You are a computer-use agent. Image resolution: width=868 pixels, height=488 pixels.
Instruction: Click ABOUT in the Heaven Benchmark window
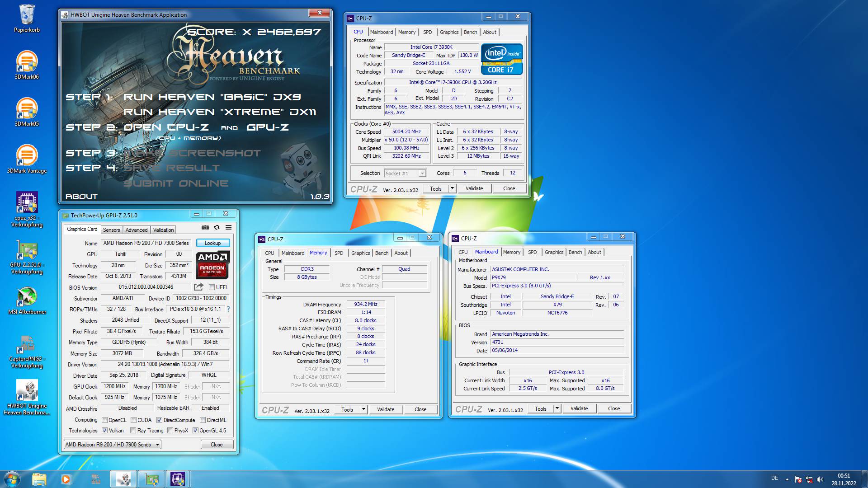[x=81, y=197]
